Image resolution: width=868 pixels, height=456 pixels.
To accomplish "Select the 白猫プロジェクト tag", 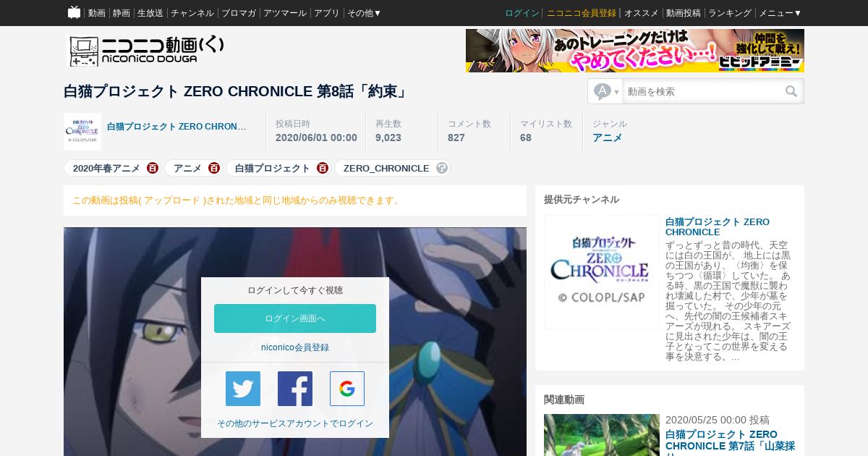I will pos(273,168).
